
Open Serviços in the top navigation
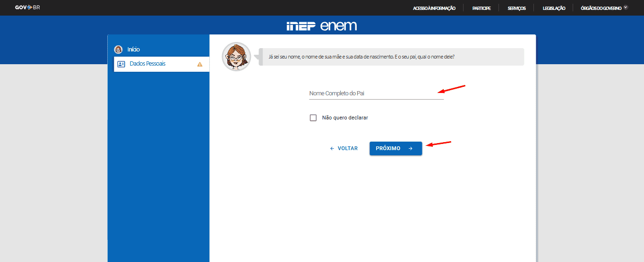tap(516, 8)
